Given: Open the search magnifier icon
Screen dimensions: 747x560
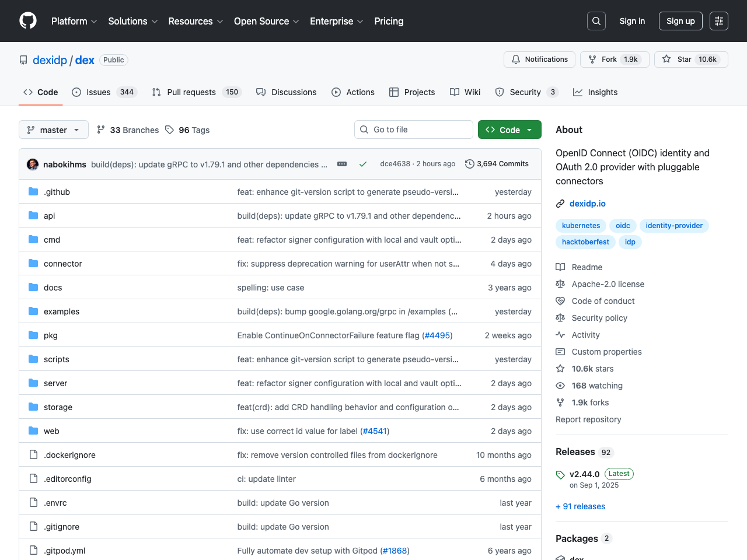Looking at the screenshot, I should (596, 20).
